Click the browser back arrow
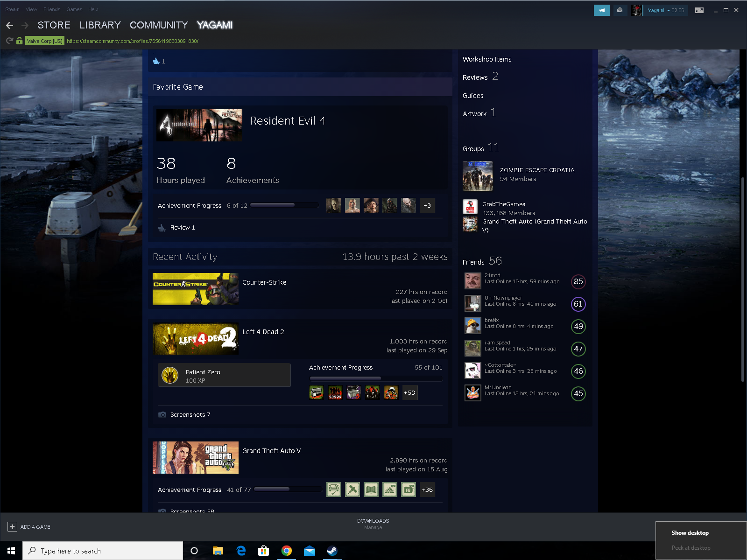 pyautogui.click(x=9, y=25)
